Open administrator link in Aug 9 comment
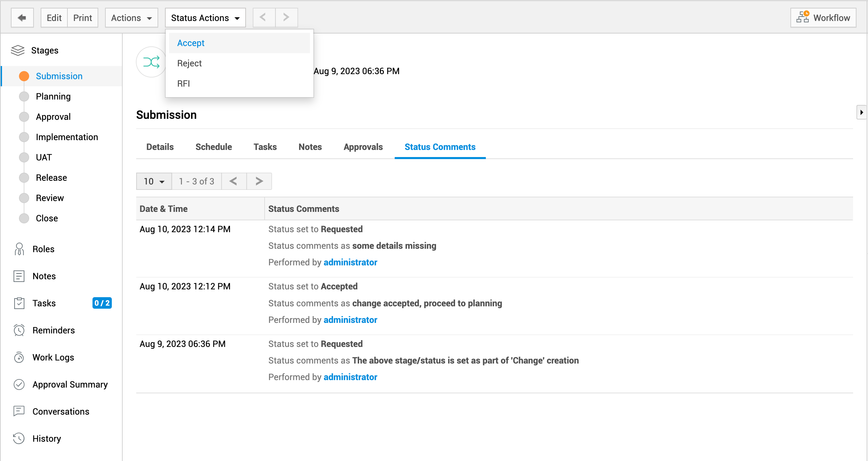Viewport: 868px width, 461px height. [350, 377]
